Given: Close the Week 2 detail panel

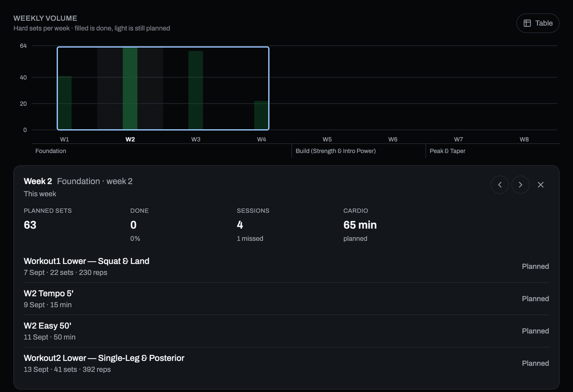Looking at the screenshot, I should coord(541,185).
